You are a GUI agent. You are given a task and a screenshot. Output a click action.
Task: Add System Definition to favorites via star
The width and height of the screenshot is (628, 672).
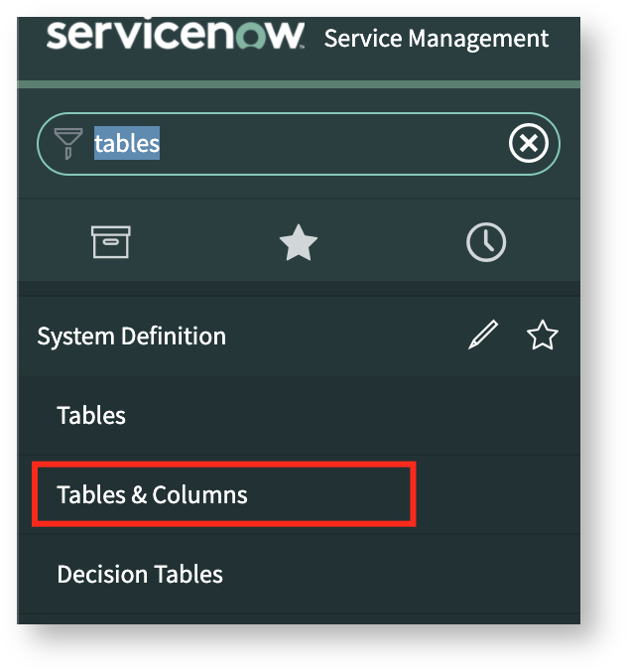pos(542,336)
